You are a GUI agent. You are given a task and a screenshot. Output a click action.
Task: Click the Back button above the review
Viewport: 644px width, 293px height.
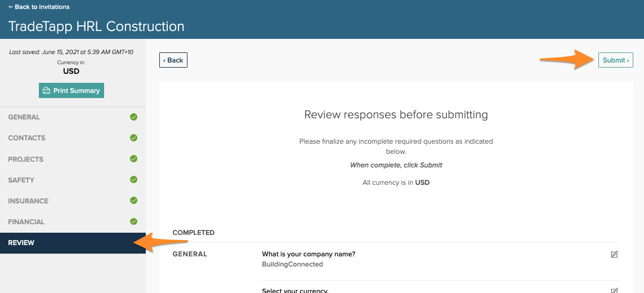tap(173, 60)
